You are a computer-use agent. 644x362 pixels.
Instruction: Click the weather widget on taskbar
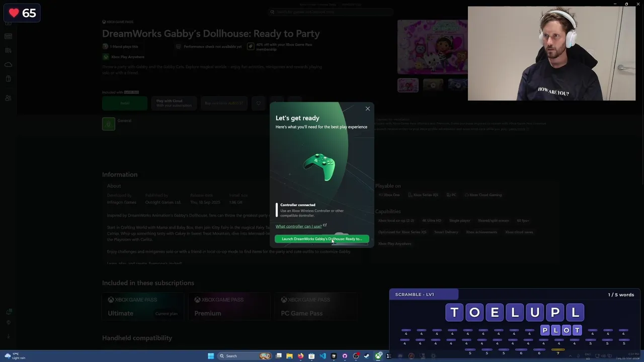[15, 356]
